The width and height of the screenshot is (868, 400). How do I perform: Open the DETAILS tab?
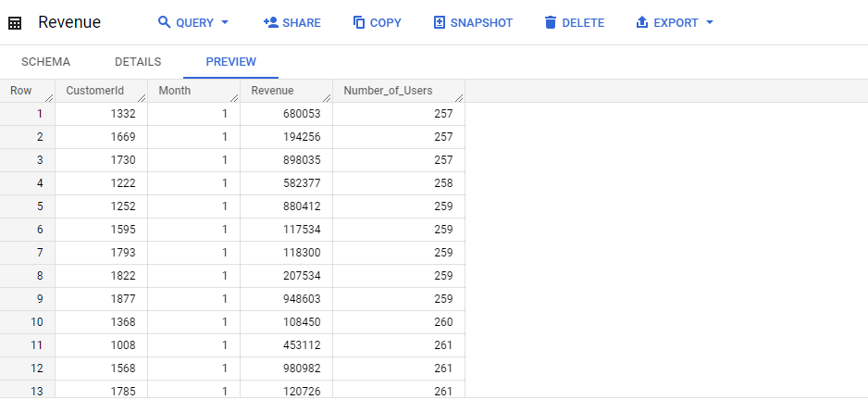(138, 62)
